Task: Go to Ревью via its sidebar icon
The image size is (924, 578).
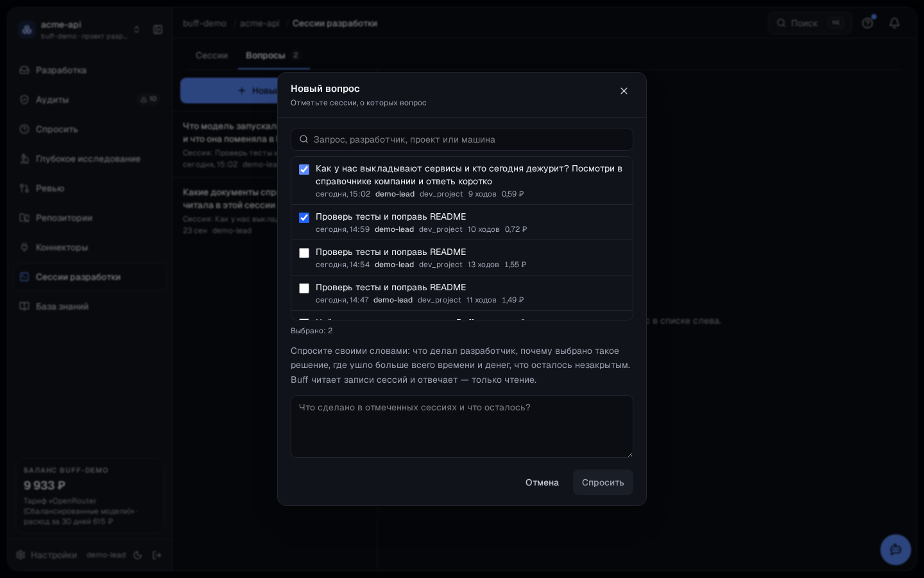Action: (x=24, y=188)
